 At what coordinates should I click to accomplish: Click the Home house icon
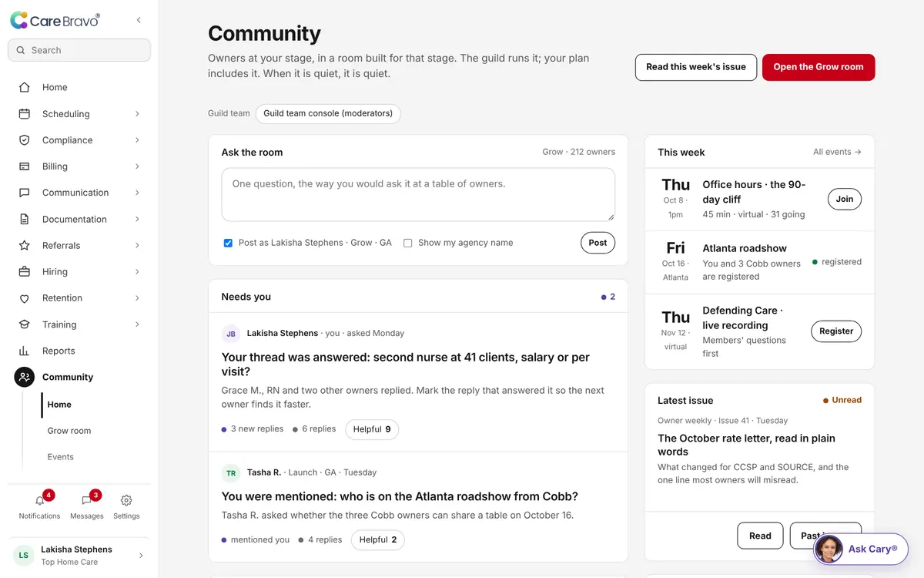click(x=25, y=87)
